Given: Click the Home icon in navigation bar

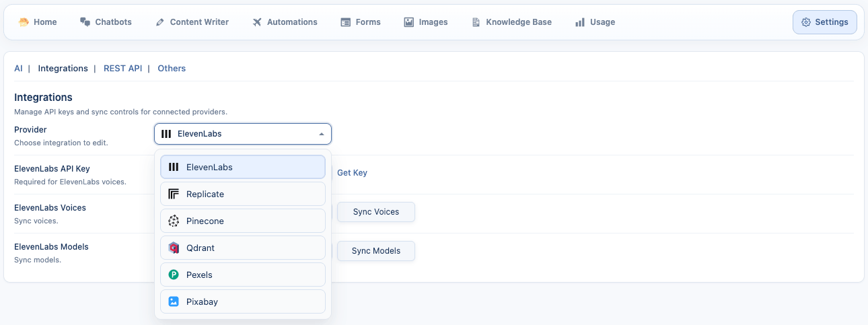Looking at the screenshot, I should [24, 22].
